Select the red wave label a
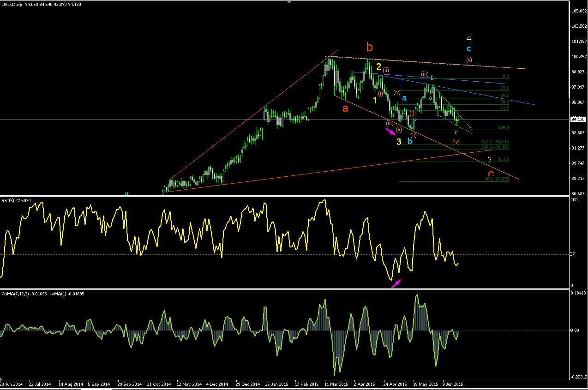 click(x=345, y=109)
